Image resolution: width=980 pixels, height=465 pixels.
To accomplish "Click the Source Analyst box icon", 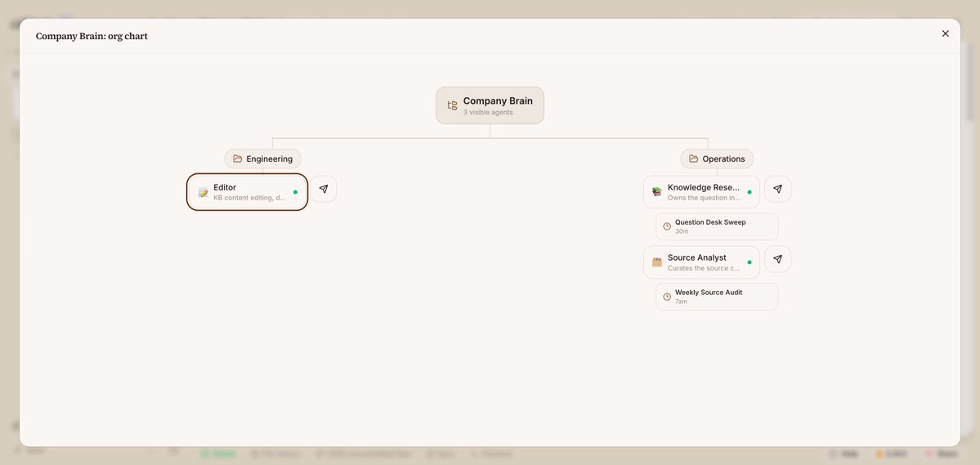I will [x=657, y=262].
